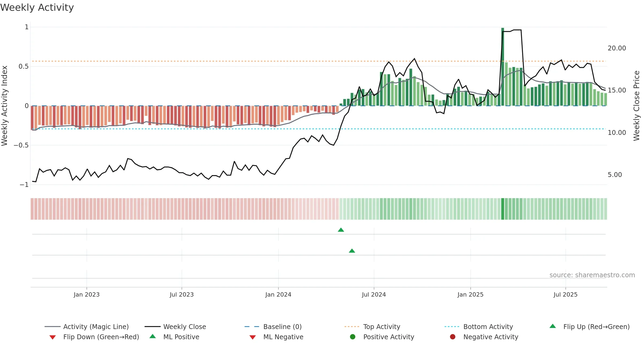Click the Jul 2024 x-axis label
This screenshot has height=362, width=644.
click(374, 294)
